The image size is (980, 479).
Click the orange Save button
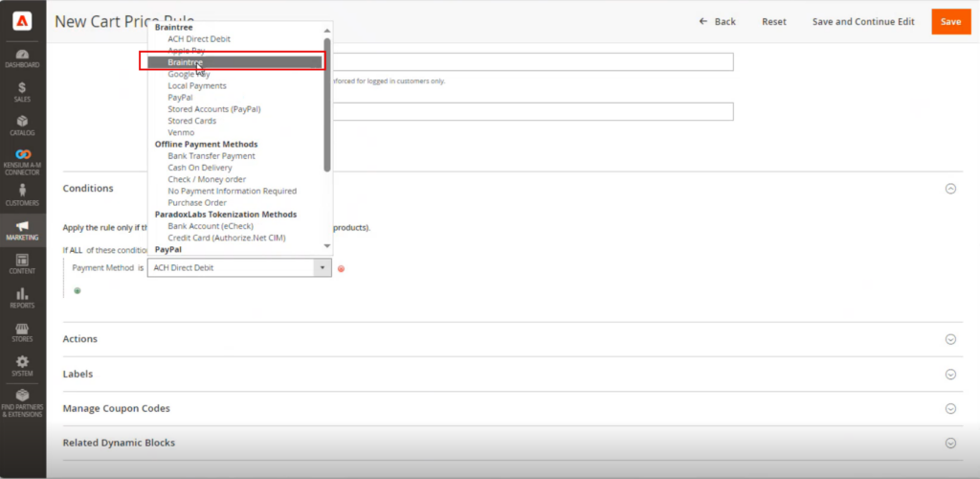pos(950,21)
